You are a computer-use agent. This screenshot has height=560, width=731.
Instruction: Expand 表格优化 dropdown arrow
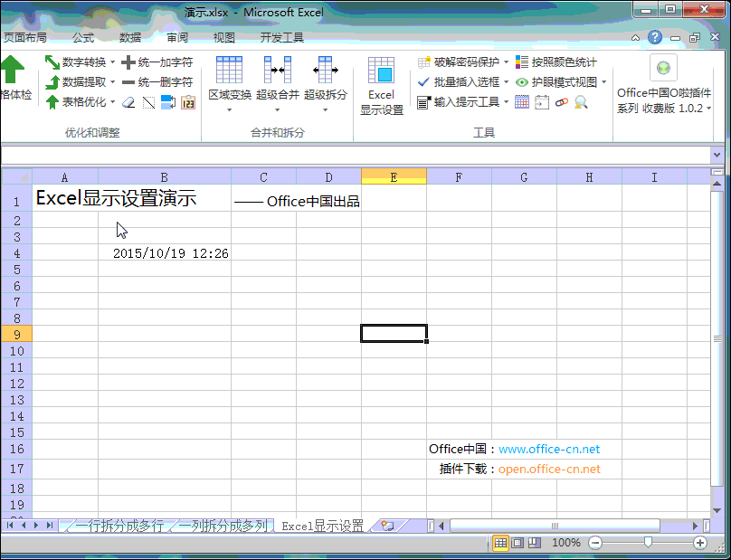(113, 102)
